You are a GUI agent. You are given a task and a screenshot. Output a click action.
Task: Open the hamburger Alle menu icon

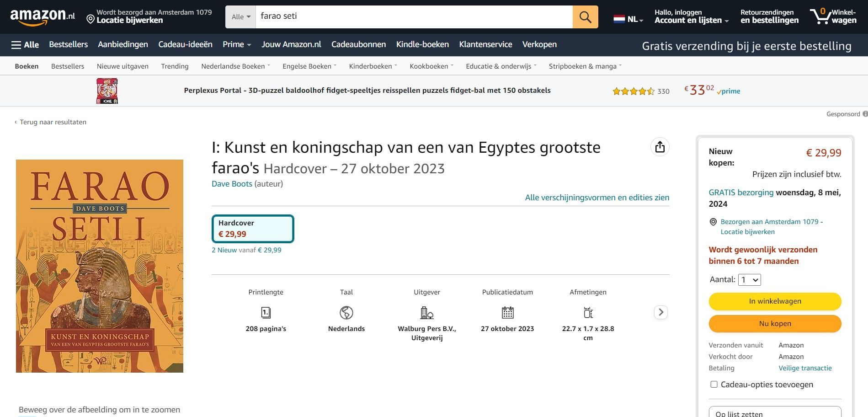pos(16,45)
